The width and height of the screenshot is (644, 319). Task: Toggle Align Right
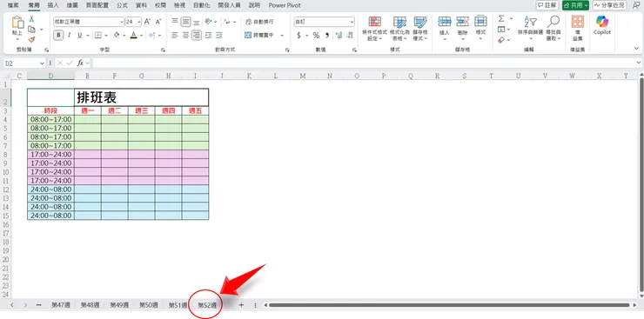click(x=197, y=36)
